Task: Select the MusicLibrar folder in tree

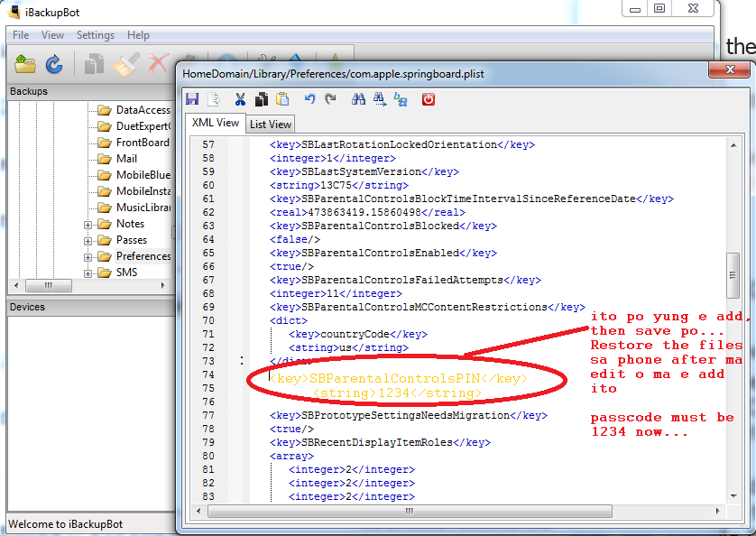Action: tap(143, 208)
